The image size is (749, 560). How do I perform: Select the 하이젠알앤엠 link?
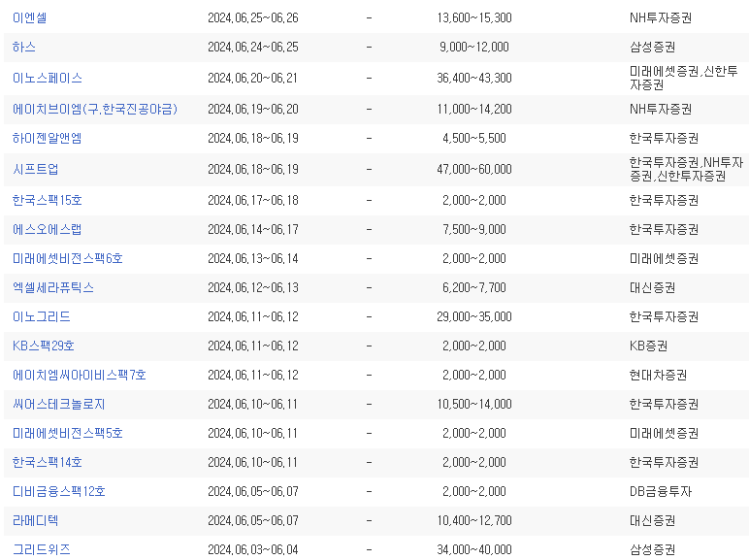pos(48,139)
